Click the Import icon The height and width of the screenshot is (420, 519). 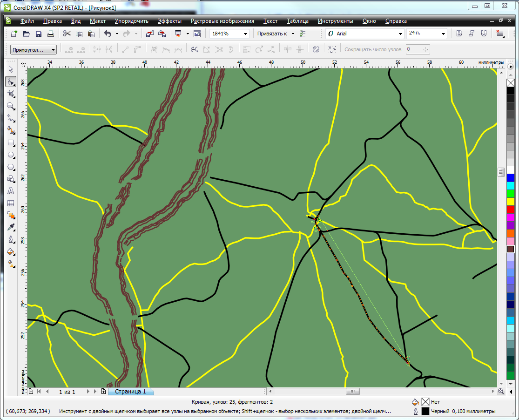click(149, 34)
